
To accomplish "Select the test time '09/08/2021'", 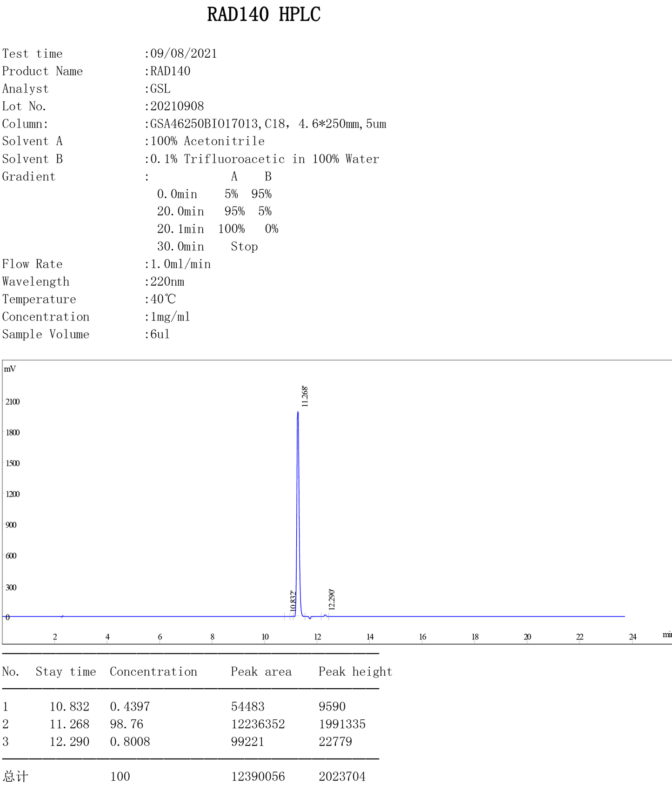I will point(184,54).
